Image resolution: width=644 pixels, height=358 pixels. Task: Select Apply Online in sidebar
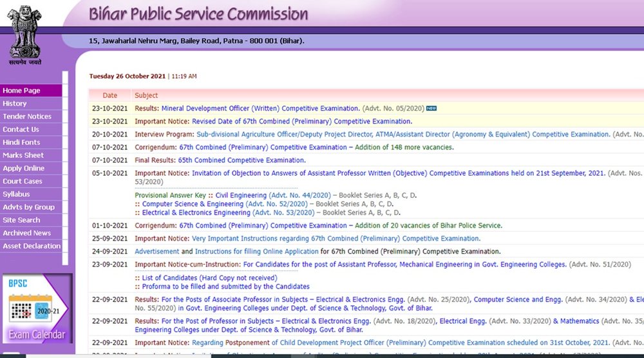coord(31,168)
